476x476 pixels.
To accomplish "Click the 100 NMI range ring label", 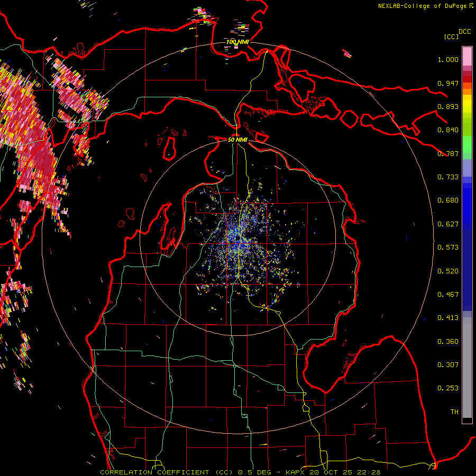I will [x=237, y=42].
